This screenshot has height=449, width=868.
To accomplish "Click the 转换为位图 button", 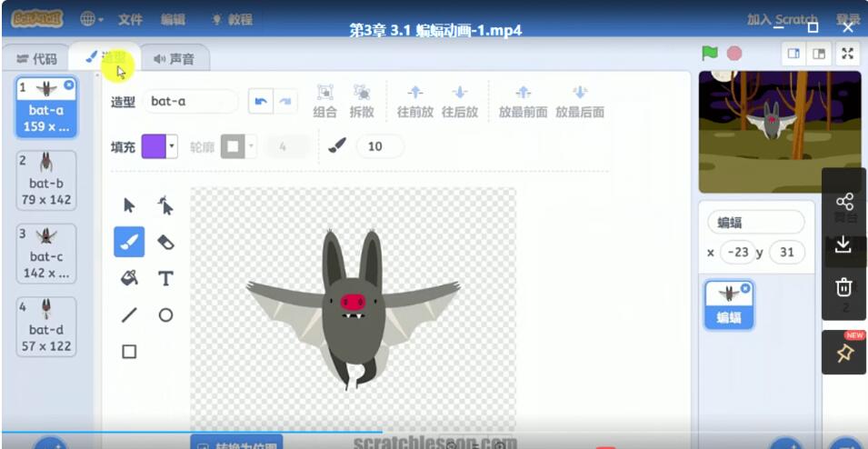I will tap(237, 443).
